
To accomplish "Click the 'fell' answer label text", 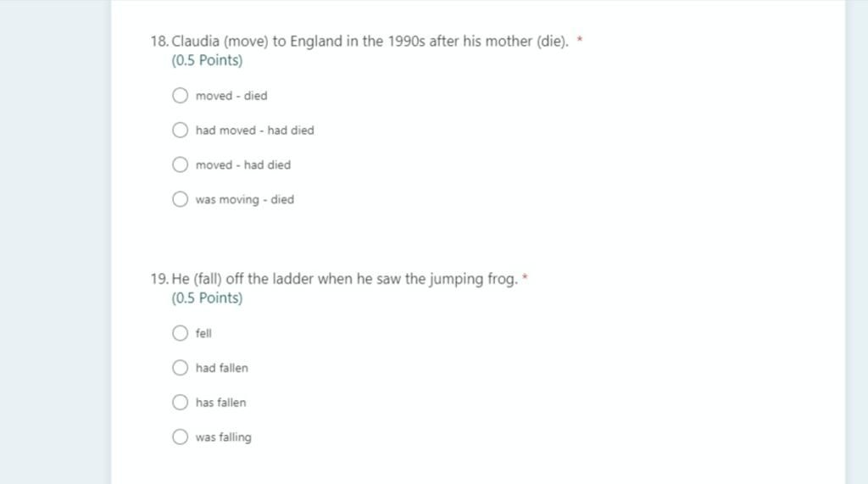I will pos(203,333).
